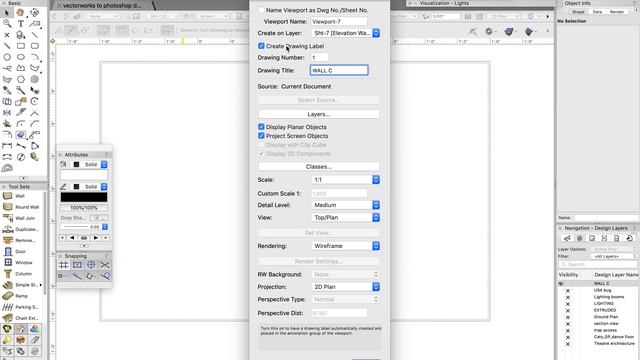
Task: Select the Selection arrow tool
Action: coord(7,13)
